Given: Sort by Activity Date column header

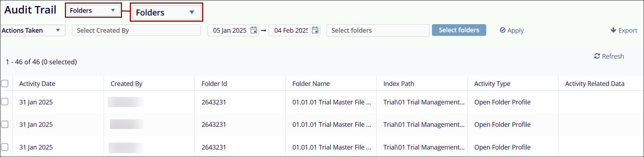Looking at the screenshot, I should (37, 83).
